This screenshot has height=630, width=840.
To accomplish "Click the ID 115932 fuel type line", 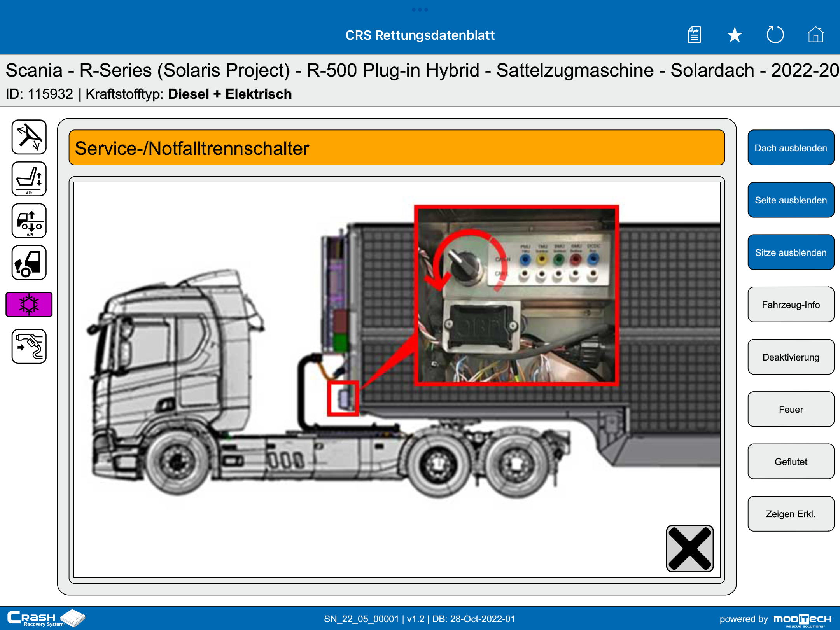I will tap(149, 94).
